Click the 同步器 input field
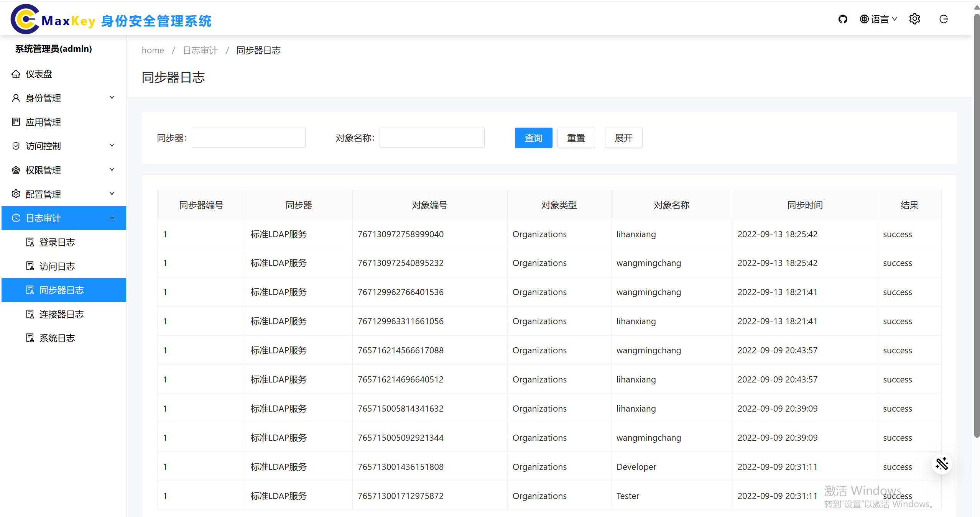 tap(248, 138)
